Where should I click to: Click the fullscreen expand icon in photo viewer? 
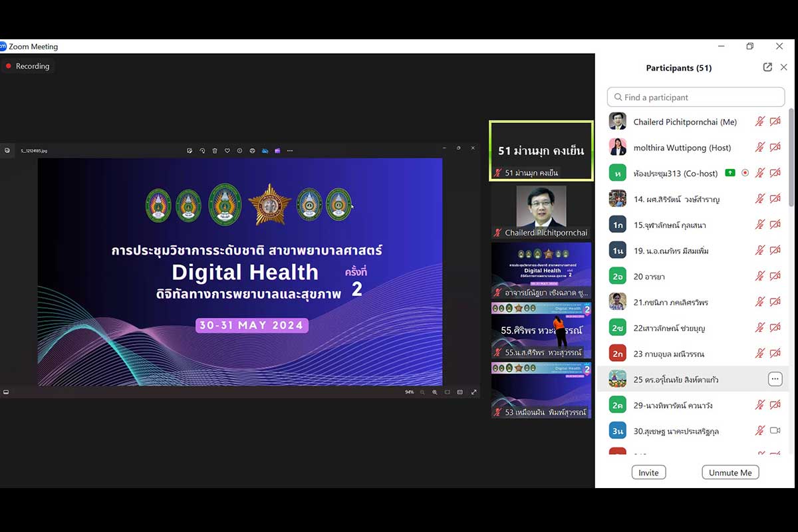coord(474,392)
